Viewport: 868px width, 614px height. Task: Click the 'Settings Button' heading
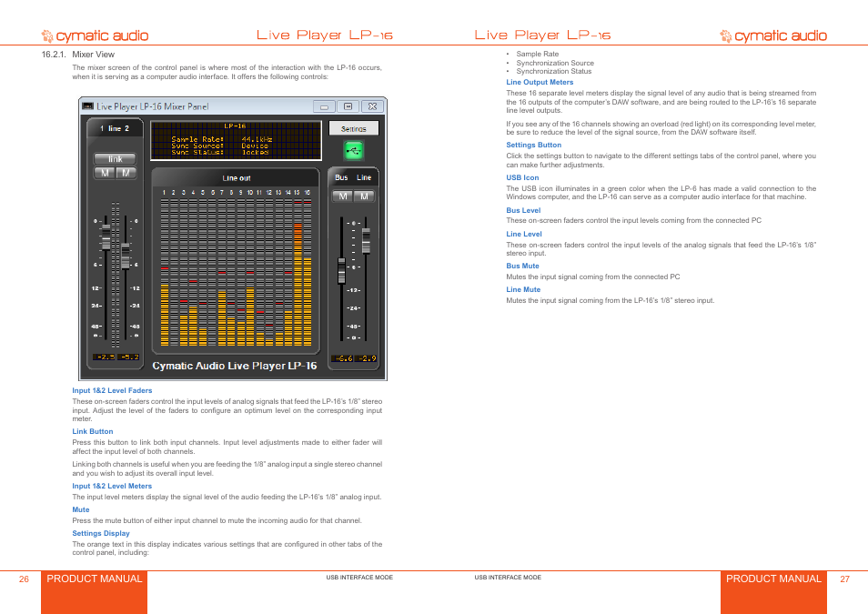(534, 145)
